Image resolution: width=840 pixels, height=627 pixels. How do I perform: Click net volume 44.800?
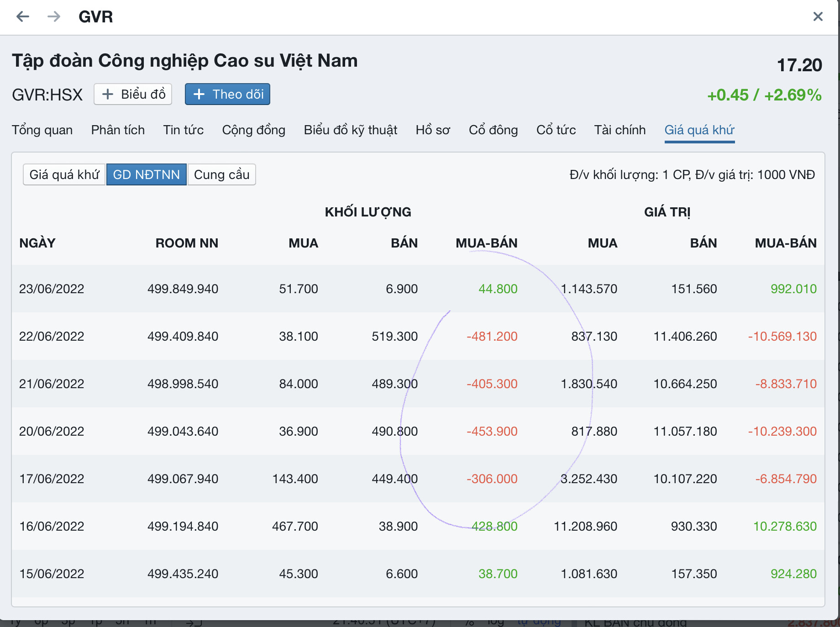pos(498,289)
